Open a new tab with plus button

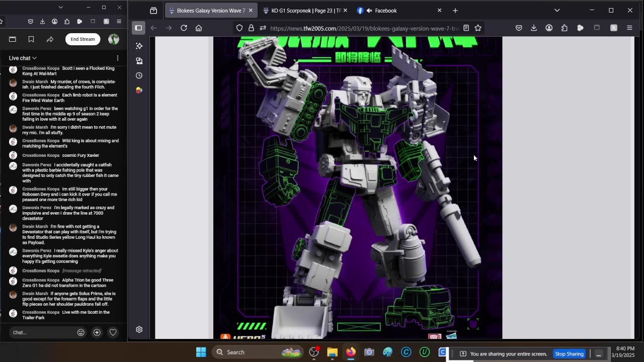455,11
